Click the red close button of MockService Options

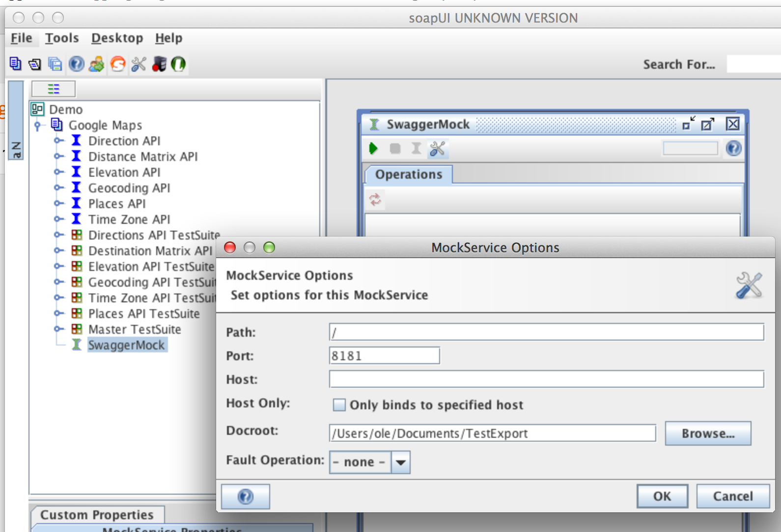point(230,247)
